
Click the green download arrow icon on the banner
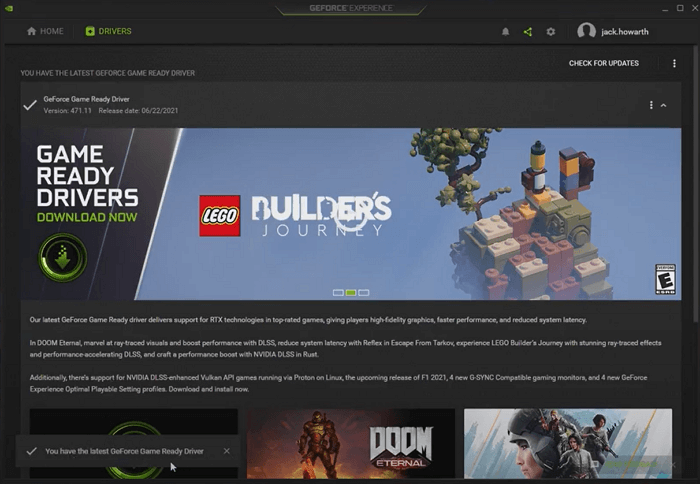[62, 258]
